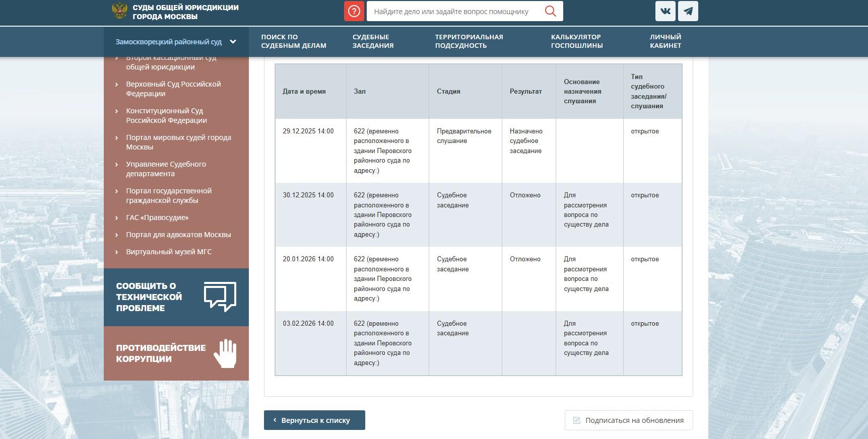Expand the Замоскворецкий районный суд dropdown
This screenshot has width=868, height=439.
[233, 42]
